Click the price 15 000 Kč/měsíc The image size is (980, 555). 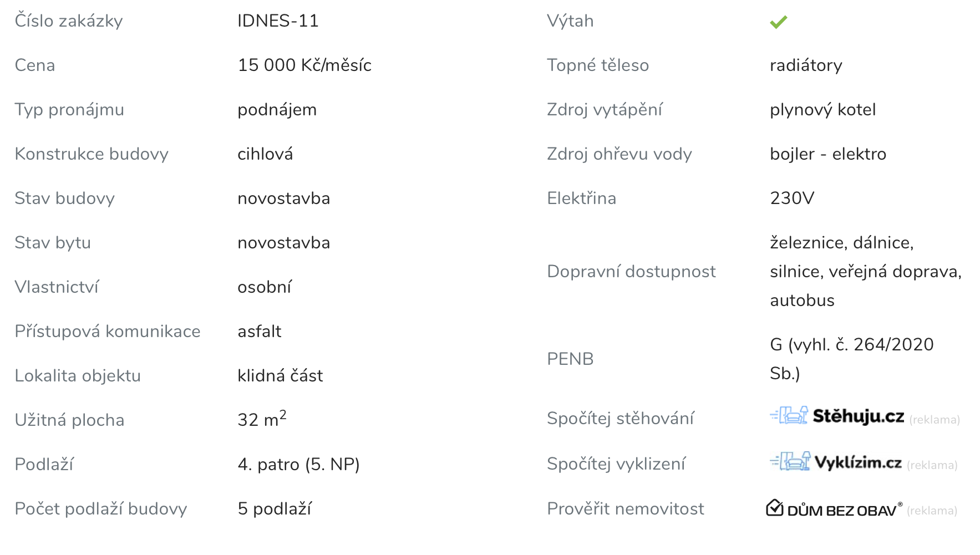point(304,65)
